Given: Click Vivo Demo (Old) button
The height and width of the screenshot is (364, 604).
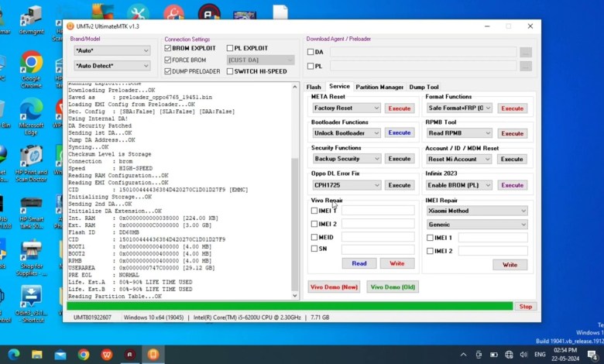Looking at the screenshot, I should [393, 287].
